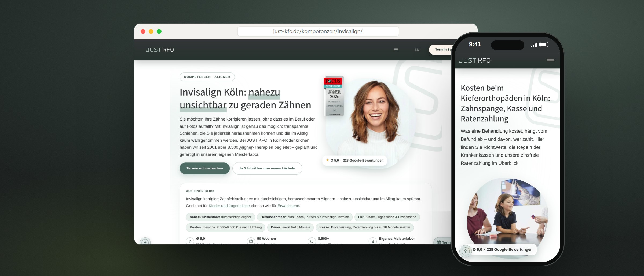
Task: Click the Nahezu unsichtbar chip
Action: 220,217
